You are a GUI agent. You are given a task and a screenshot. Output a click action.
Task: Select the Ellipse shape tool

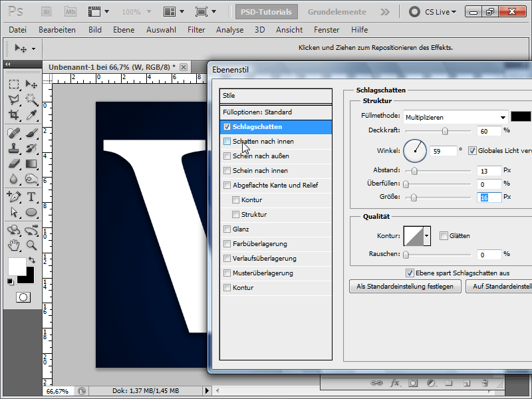point(31,212)
